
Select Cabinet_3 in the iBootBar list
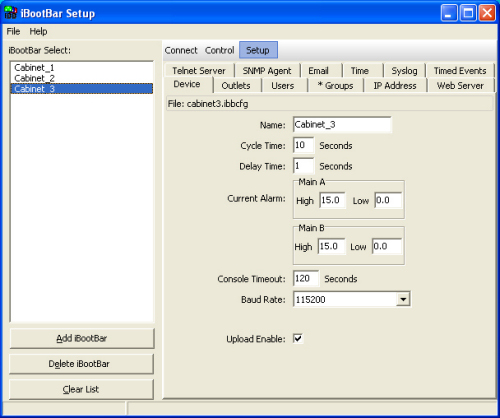click(x=82, y=89)
